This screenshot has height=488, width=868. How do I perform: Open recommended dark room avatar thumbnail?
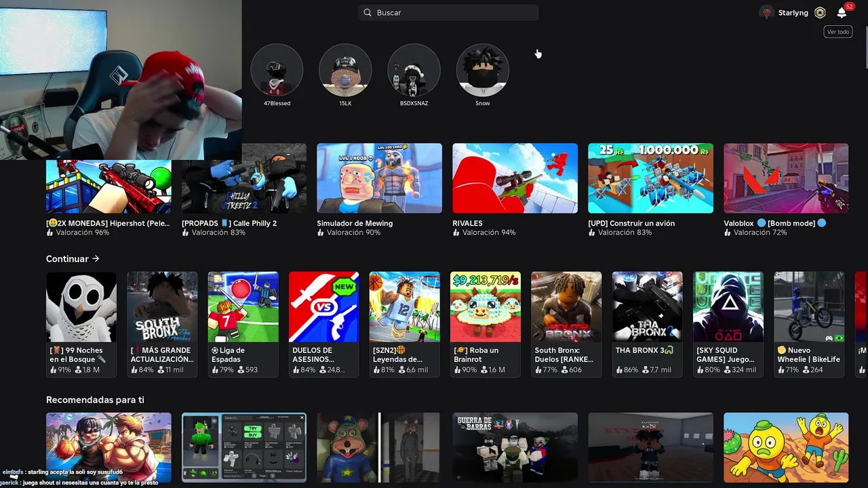point(650,447)
